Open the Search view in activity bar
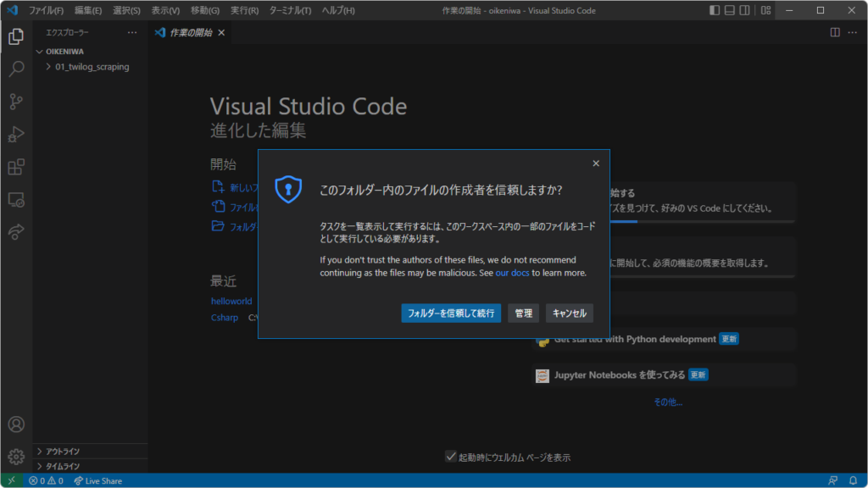 tap(16, 69)
